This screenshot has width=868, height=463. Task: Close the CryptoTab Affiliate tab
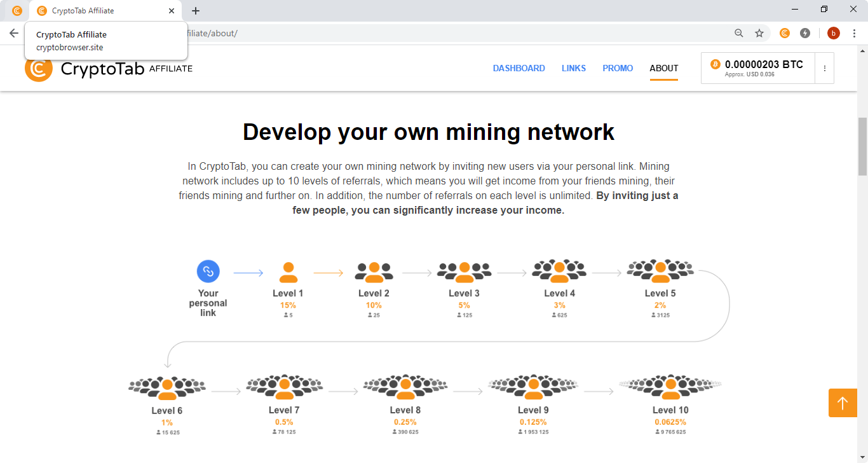pos(172,11)
